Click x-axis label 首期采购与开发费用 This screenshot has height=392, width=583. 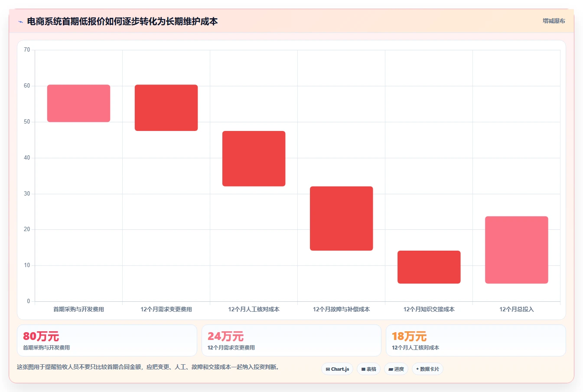pyautogui.click(x=78, y=309)
